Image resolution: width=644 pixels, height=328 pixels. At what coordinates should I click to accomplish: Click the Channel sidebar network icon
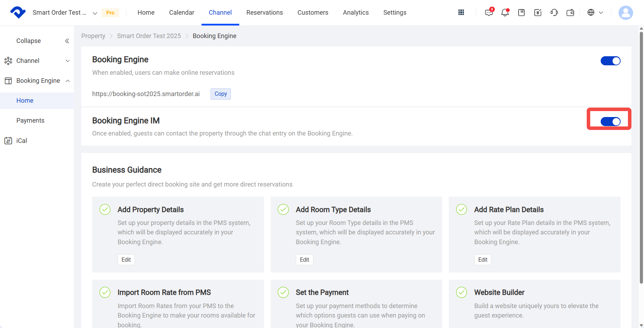[x=8, y=61]
